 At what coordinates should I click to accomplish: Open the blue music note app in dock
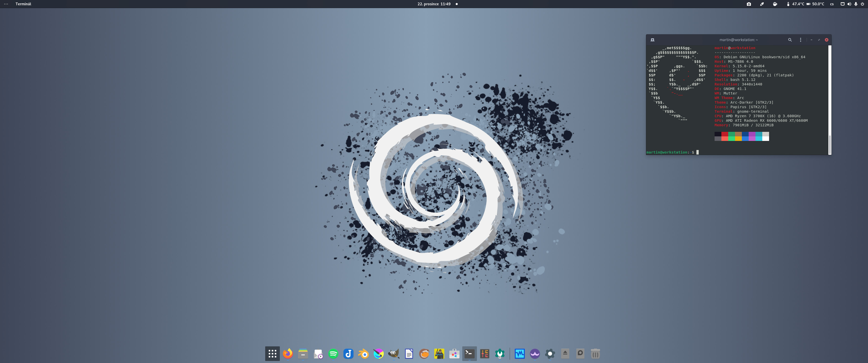coord(348,354)
